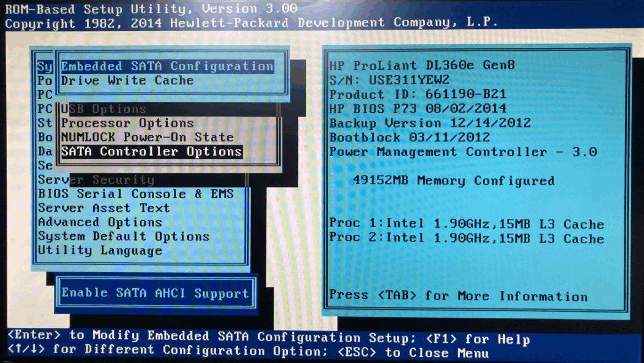Click Press <TAB> for More Information

click(x=458, y=296)
